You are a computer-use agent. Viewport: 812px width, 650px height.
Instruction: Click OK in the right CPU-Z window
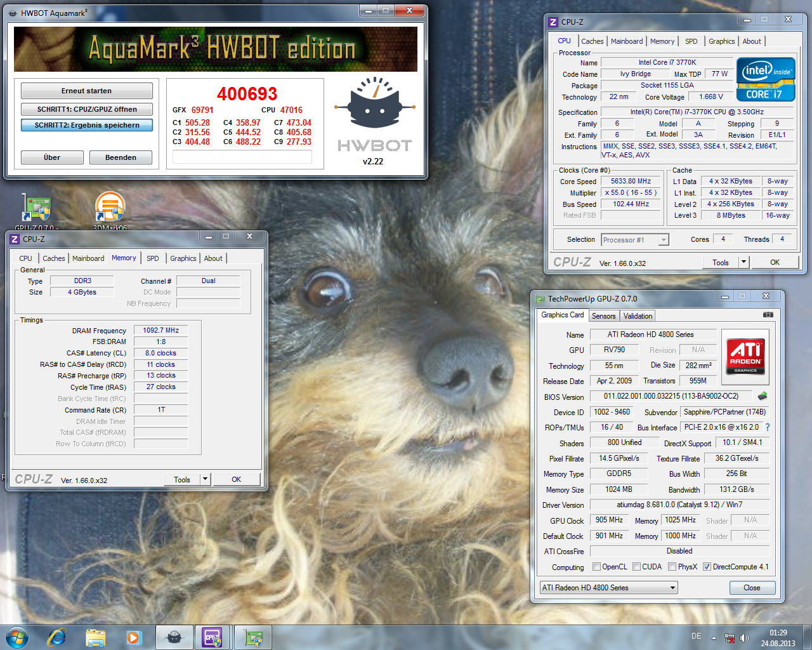click(775, 262)
